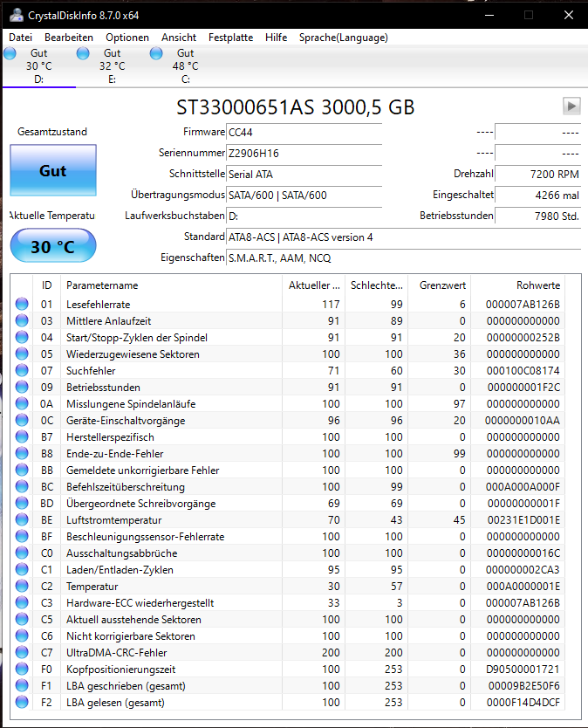
Task: Select the Geräte-Einschaltvorgänge row text
Action: [126, 421]
